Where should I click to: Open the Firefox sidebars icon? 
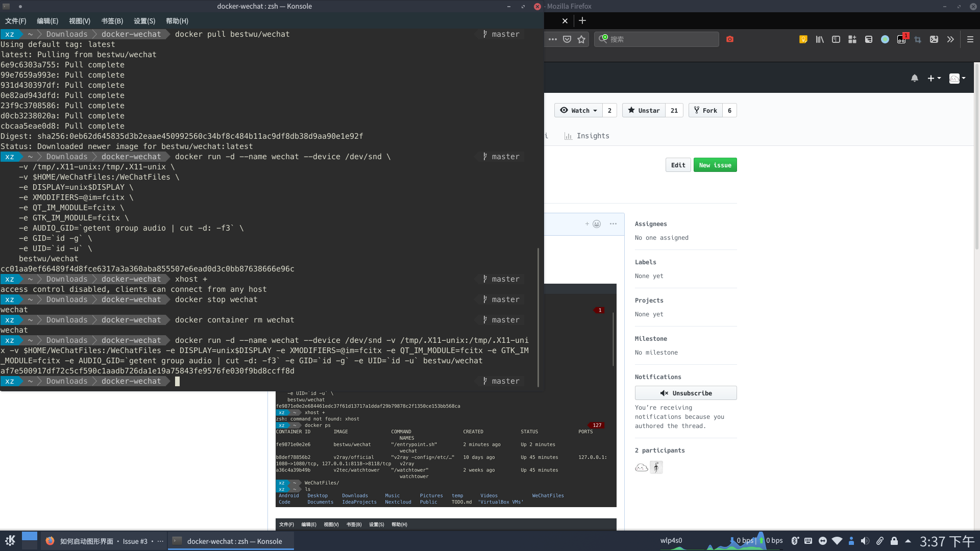click(x=836, y=39)
